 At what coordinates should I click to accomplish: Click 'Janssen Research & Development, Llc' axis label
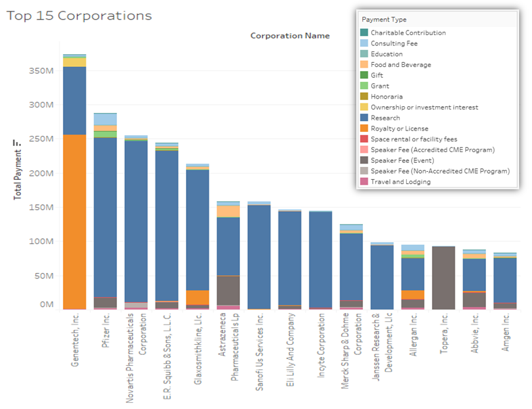pos(382,347)
